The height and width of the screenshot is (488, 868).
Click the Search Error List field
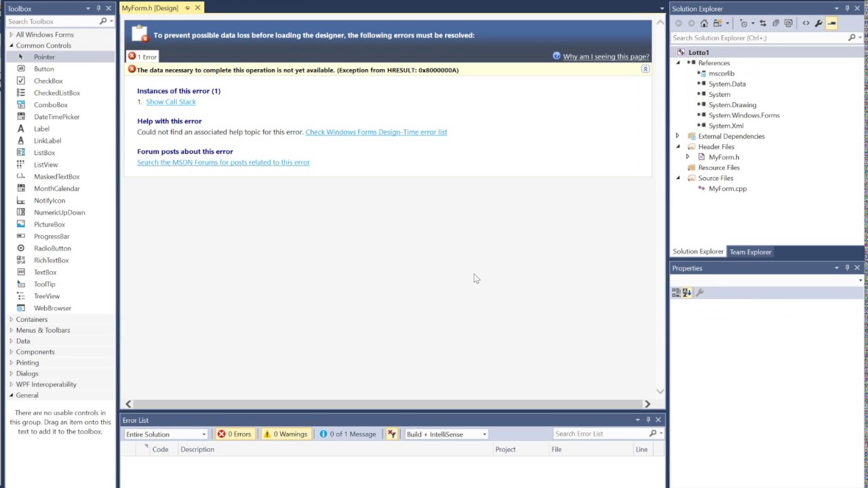[x=600, y=434]
